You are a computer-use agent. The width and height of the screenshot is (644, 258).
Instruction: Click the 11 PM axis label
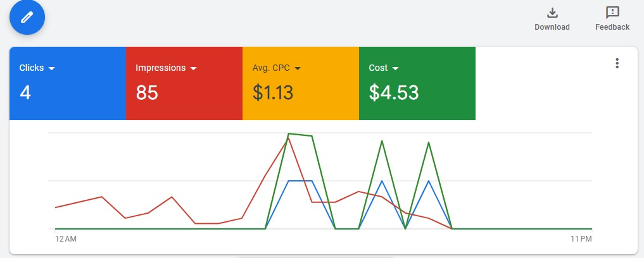pos(581,239)
